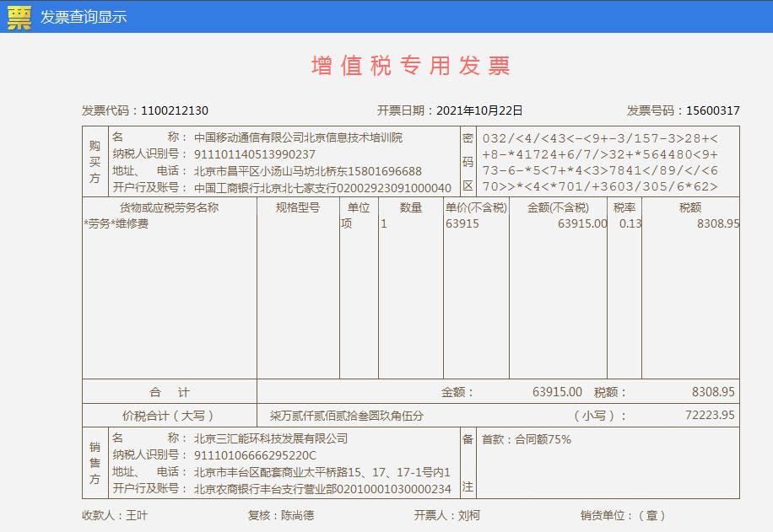
Task: Click remark text 首款：合同额75%
Action: (527, 439)
